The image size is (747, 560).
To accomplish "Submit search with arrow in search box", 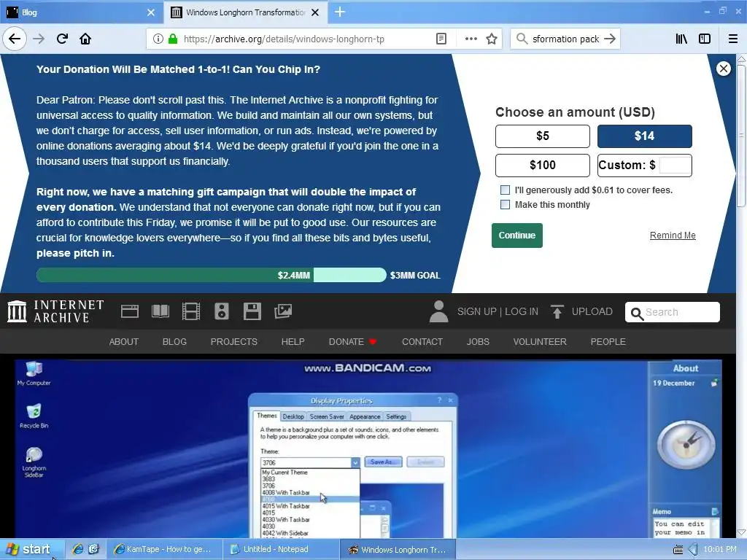I will point(610,39).
